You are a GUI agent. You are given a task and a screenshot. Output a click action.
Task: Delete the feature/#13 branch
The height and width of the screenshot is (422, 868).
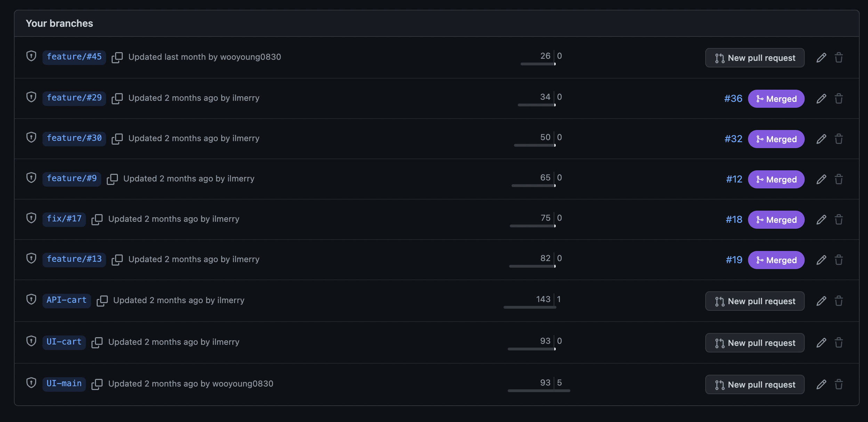tap(838, 260)
